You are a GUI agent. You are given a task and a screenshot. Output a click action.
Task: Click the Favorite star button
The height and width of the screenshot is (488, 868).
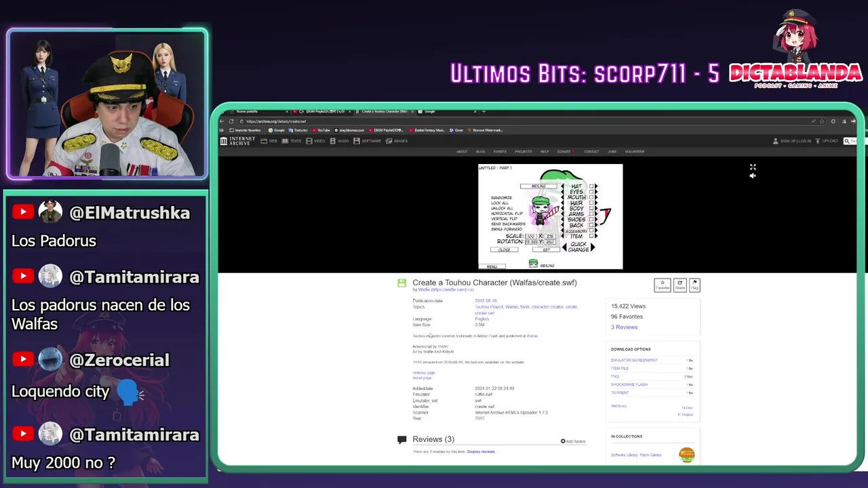tap(663, 285)
